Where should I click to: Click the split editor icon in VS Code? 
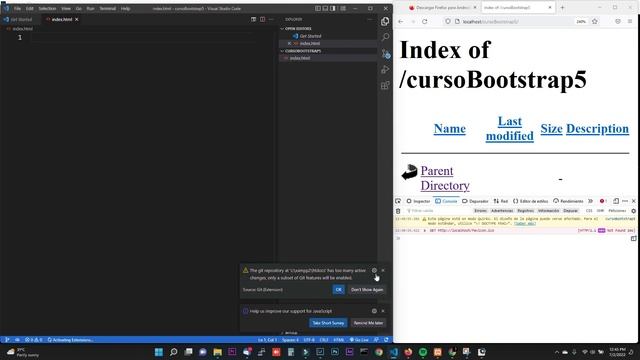point(262,19)
